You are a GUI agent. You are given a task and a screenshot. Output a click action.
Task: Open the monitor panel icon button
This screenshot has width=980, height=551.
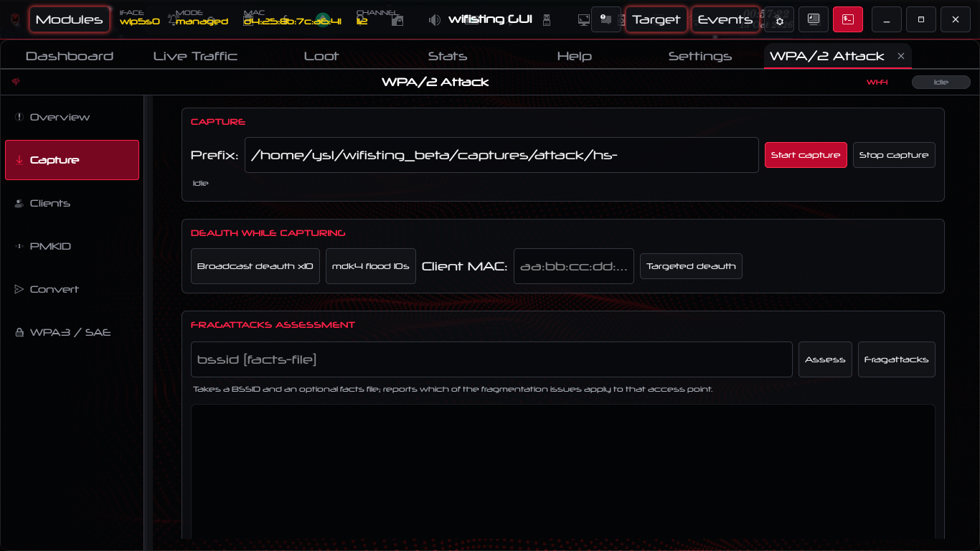[814, 20]
